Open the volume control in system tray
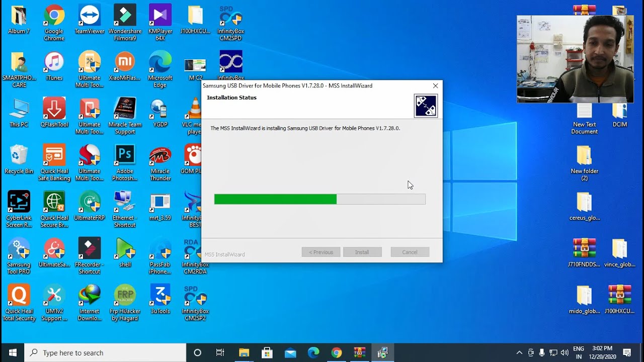This screenshot has width=644, height=362. click(565, 352)
